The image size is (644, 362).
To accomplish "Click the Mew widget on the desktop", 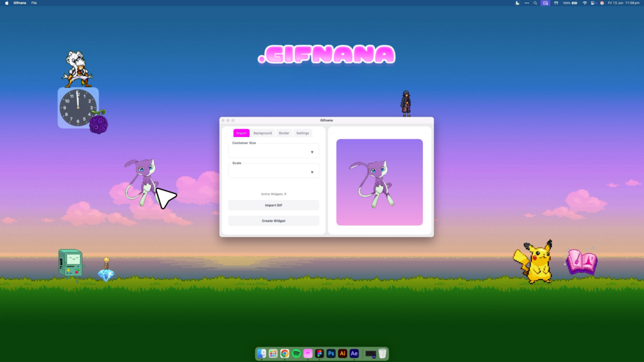I will click(142, 182).
